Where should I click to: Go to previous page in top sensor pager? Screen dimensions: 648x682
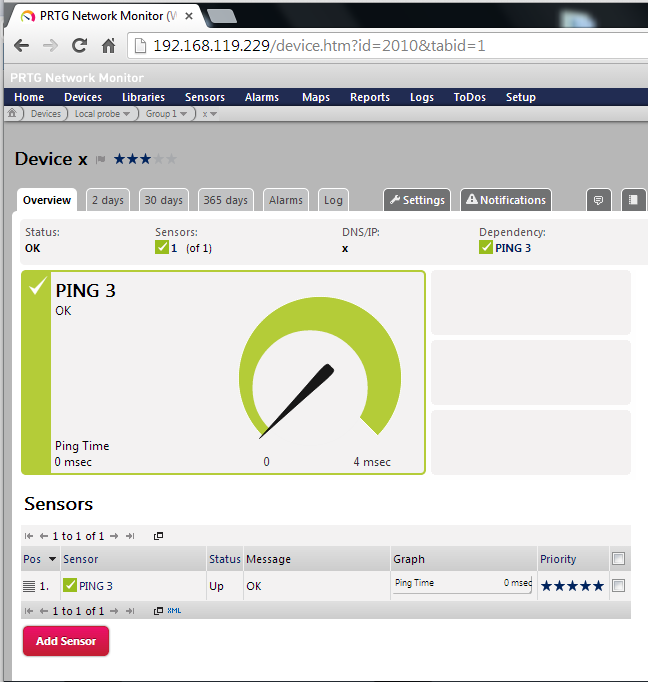[x=43, y=536]
